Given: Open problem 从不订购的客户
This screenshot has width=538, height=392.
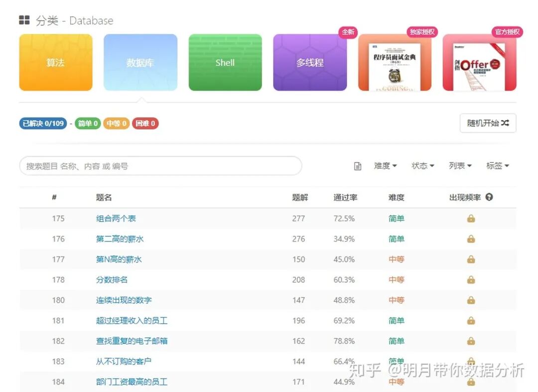Looking at the screenshot, I should click(124, 362).
